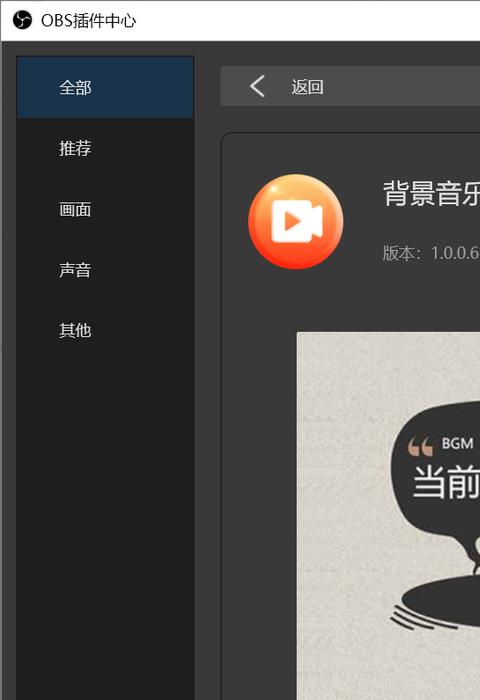
Task: Click the 版本: 1.0.0.6 version text
Action: pos(431,253)
